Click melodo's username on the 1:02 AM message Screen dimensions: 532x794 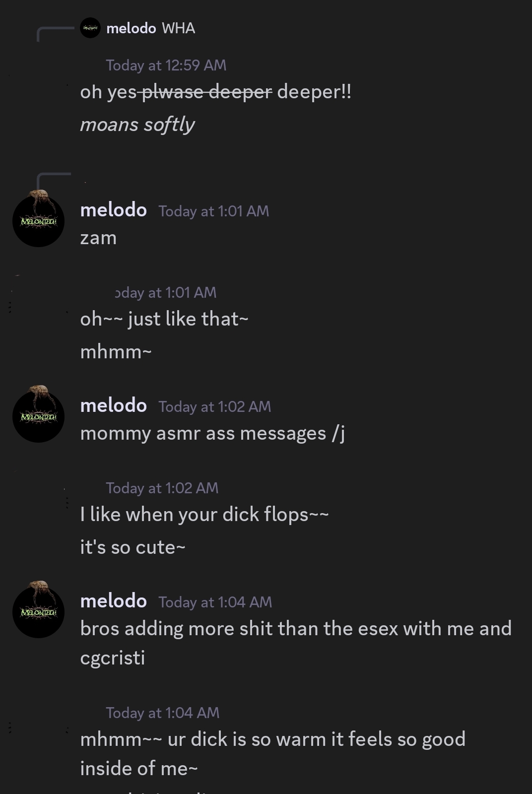pyautogui.click(x=113, y=406)
